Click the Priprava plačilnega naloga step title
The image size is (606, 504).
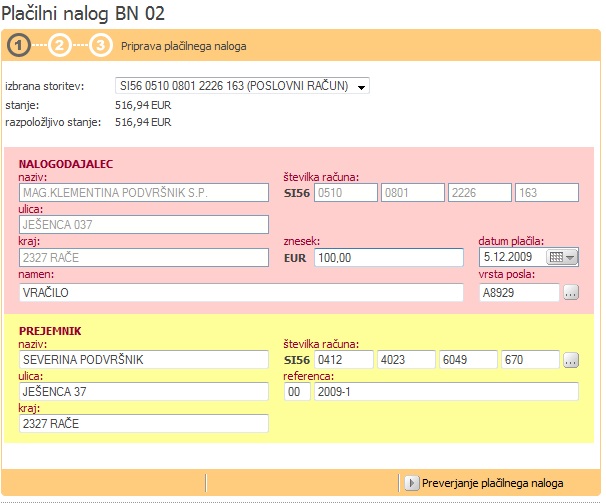184,46
